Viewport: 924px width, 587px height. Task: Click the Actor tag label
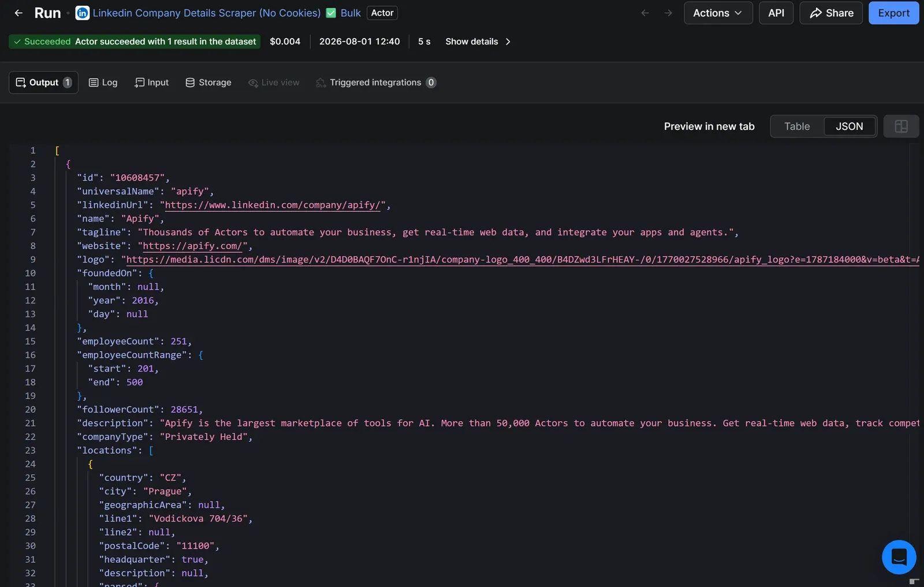click(382, 13)
